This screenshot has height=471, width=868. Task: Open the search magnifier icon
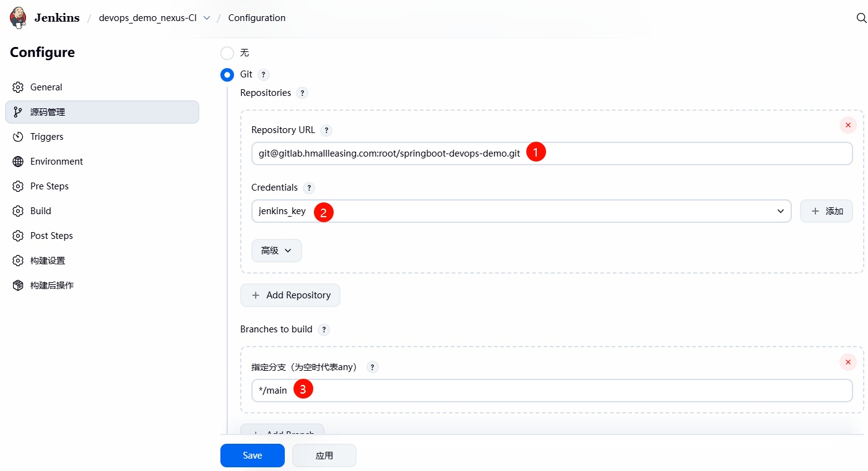pos(861,18)
